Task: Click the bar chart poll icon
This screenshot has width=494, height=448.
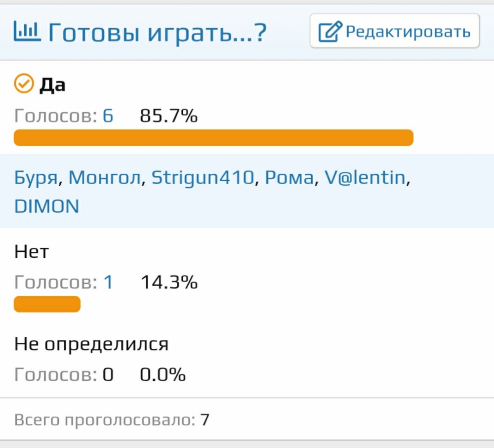Action: click(27, 32)
